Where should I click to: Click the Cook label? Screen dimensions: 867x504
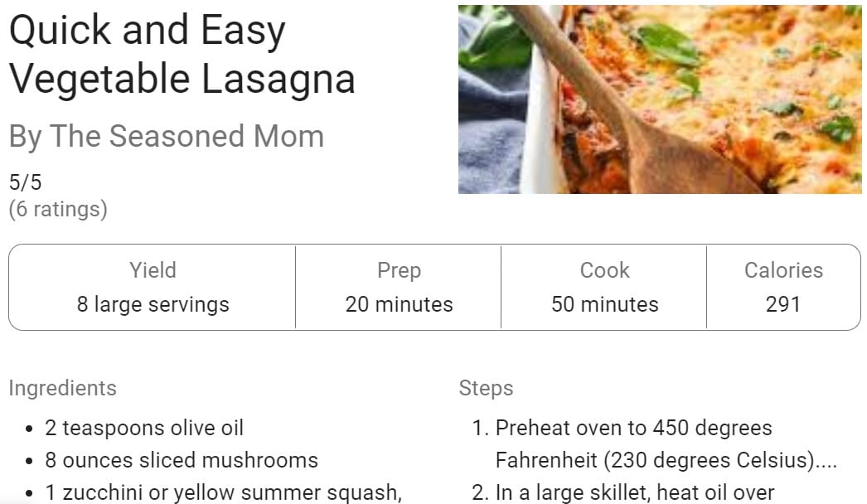coord(604,270)
